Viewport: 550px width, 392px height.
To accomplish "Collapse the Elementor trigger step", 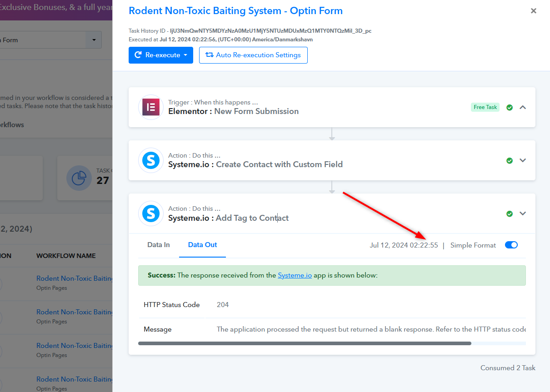I will (x=523, y=108).
